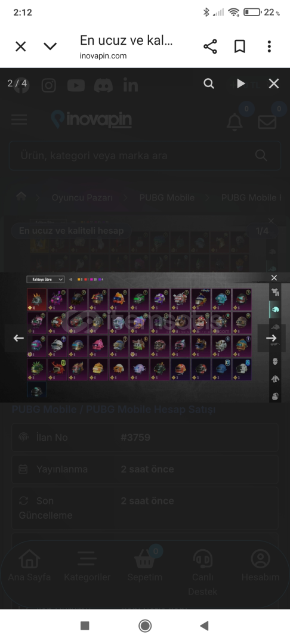The width and height of the screenshot is (290, 644).
Task: Open the messages envelope icon
Action: [x=267, y=122]
